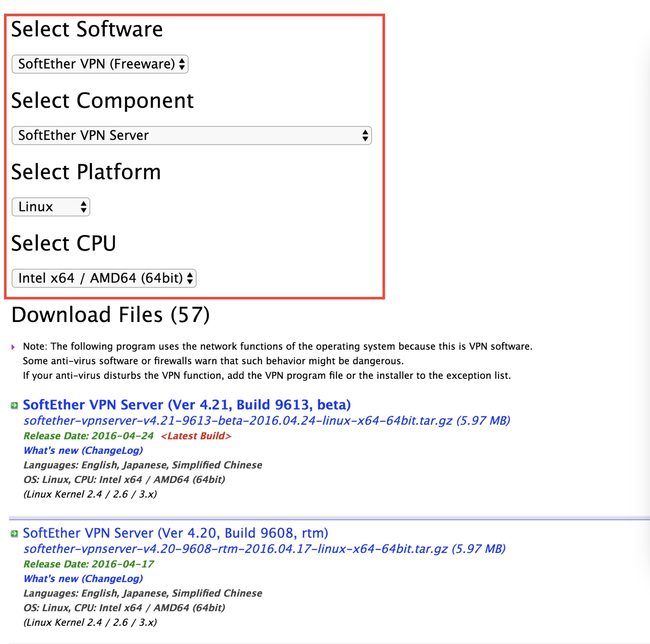Download the v4.21-9613-beta linux-x64 tar.gz file
The height and width of the screenshot is (644, 650).
click(235, 420)
